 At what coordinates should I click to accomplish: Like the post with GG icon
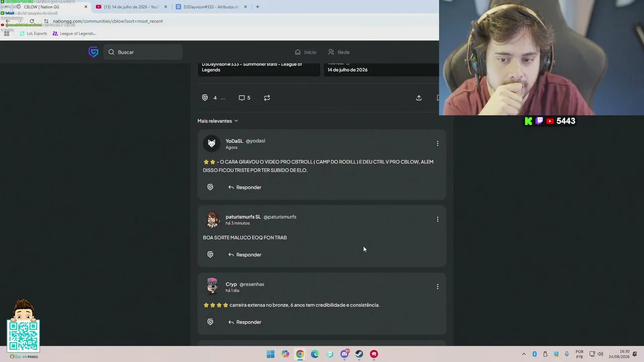pos(205,98)
